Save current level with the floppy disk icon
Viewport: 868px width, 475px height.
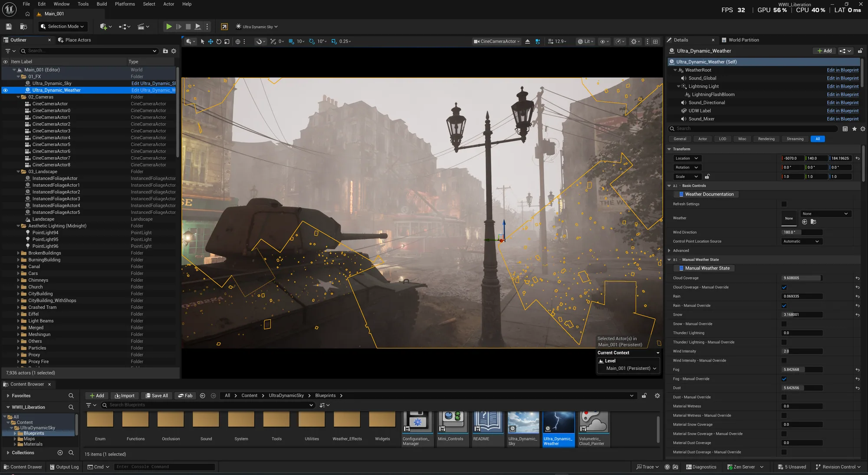(x=9, y=26)
